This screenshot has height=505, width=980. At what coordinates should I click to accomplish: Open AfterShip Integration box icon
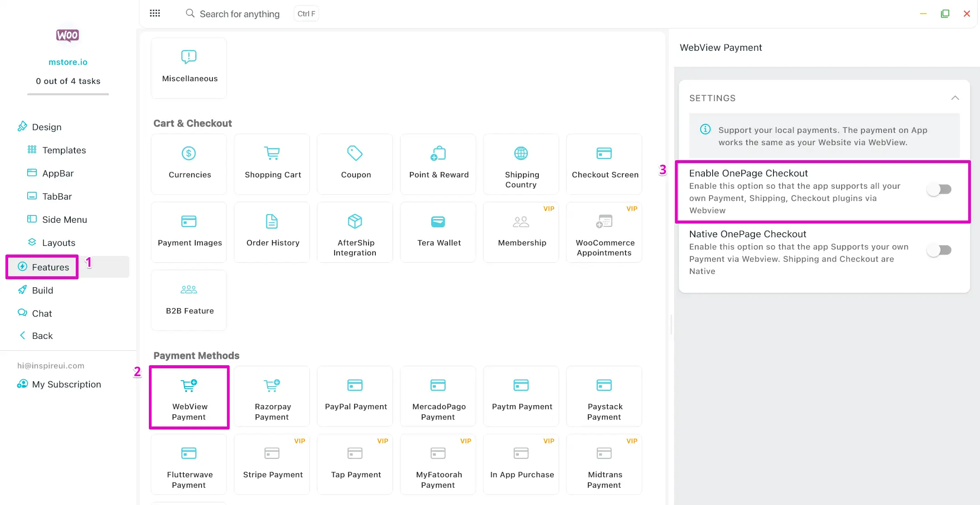point(355,221)
